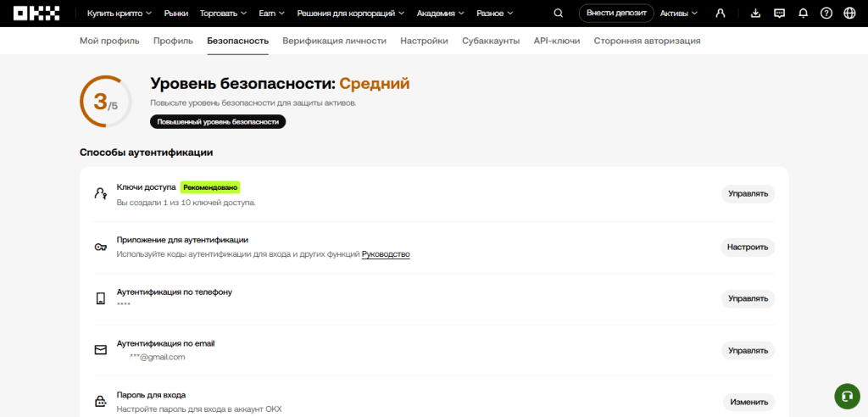Click the masked ***@gmail.com address

(x=157, y=357)
